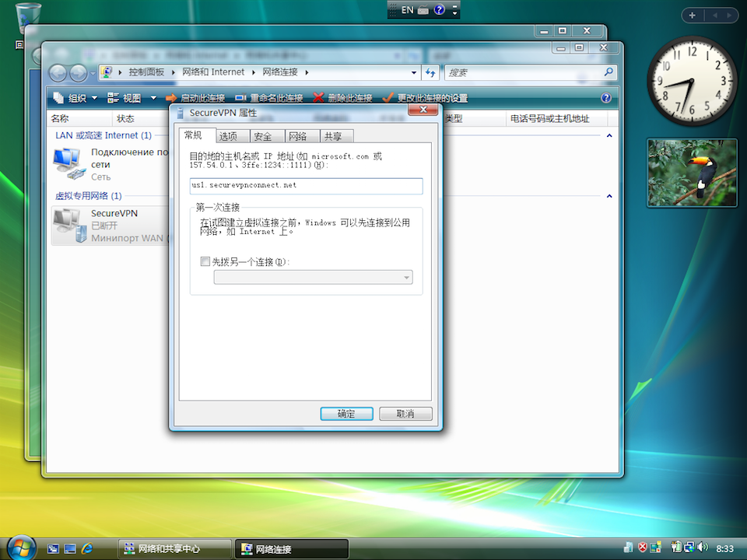
Task: Click 启动此连接 in the toolbar
Action: pos(195,98)
